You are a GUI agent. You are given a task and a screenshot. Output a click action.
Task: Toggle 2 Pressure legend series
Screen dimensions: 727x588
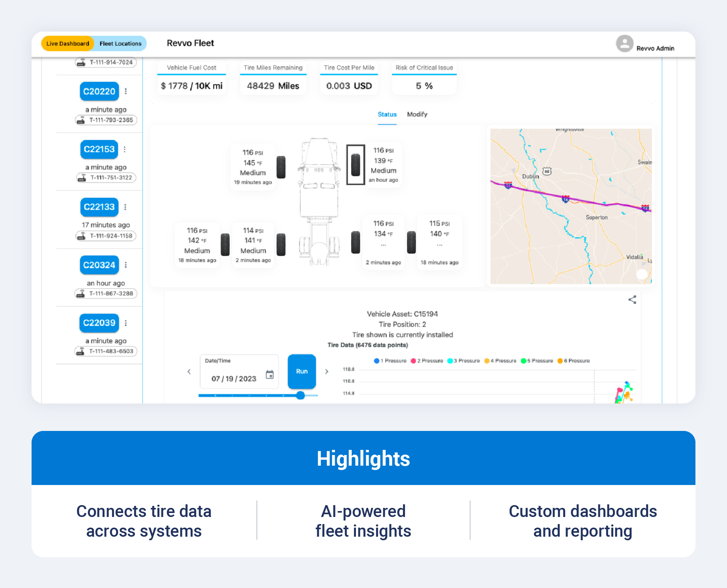point(427,361)
